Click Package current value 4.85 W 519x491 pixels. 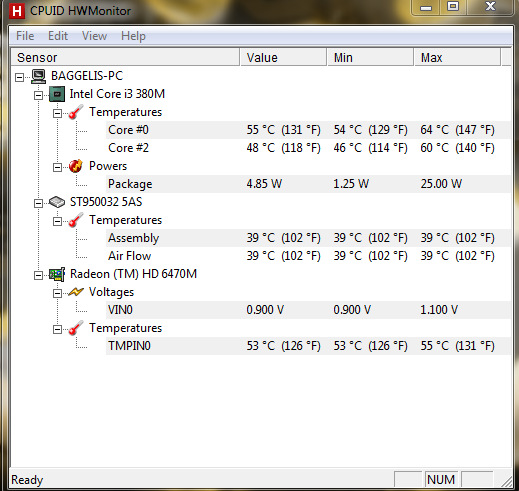264,184
